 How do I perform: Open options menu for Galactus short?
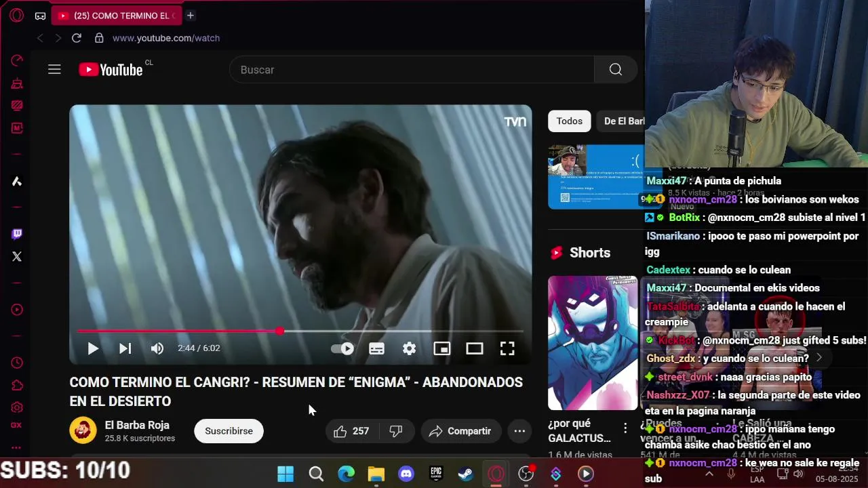click(x=625, y=428)
